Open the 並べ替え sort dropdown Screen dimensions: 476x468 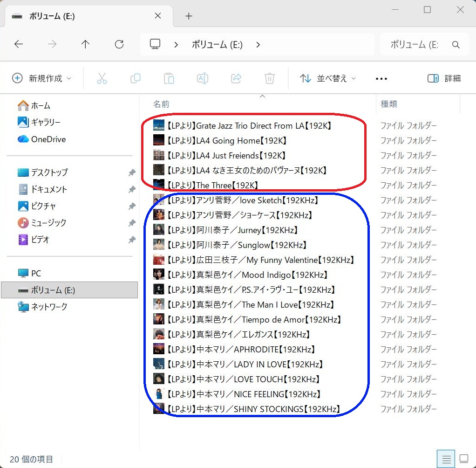327,78
